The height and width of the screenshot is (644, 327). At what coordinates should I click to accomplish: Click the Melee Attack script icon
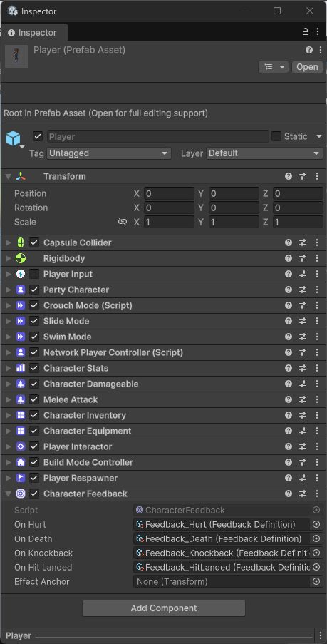click(x=21, y=399)
